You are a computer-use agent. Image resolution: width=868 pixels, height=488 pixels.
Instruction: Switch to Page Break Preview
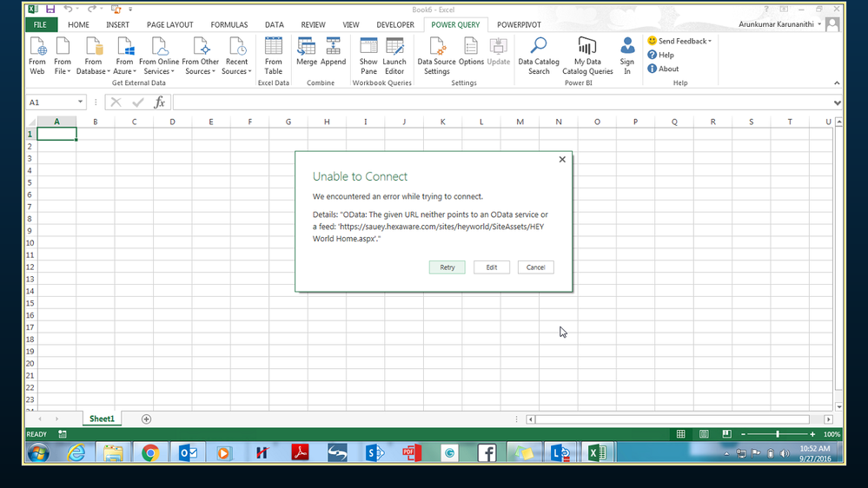(727, 434)
